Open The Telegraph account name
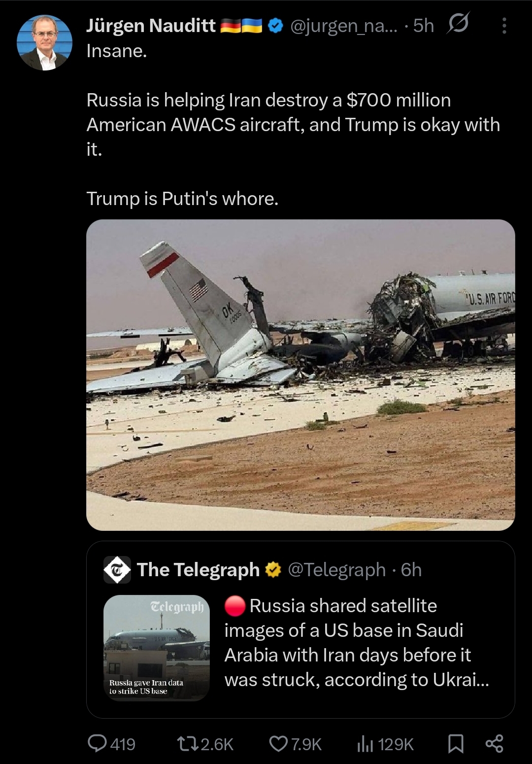 (198, 570)
